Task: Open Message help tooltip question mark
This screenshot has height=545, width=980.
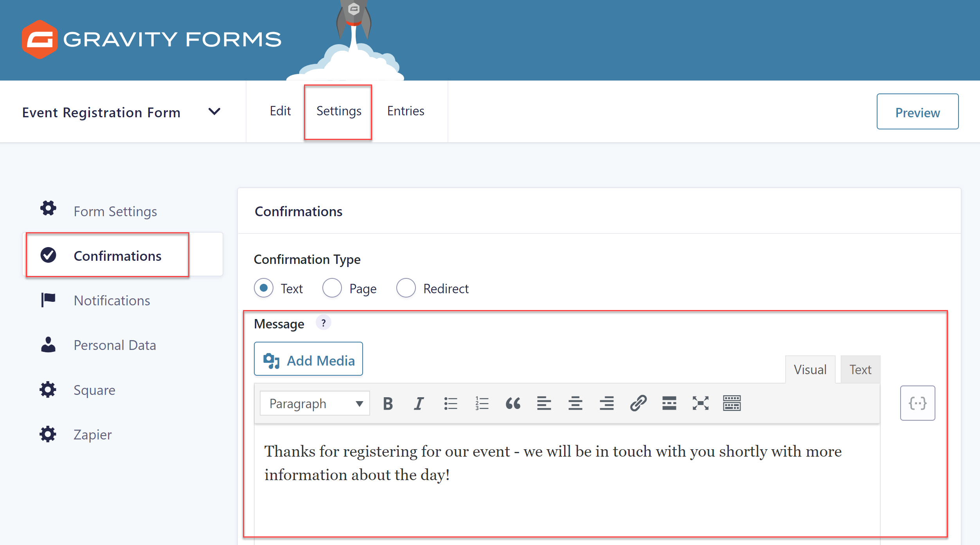Action: pos(324,323)
